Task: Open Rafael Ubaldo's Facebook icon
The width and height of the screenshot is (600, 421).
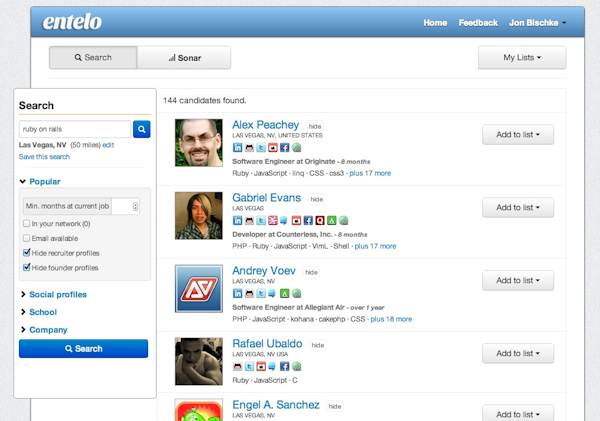Action: click(x=284, y=367)
